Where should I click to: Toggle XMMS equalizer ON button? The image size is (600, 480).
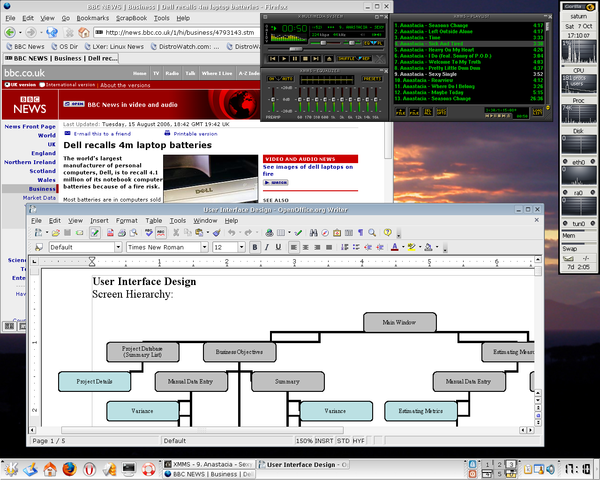click(272, 78)
